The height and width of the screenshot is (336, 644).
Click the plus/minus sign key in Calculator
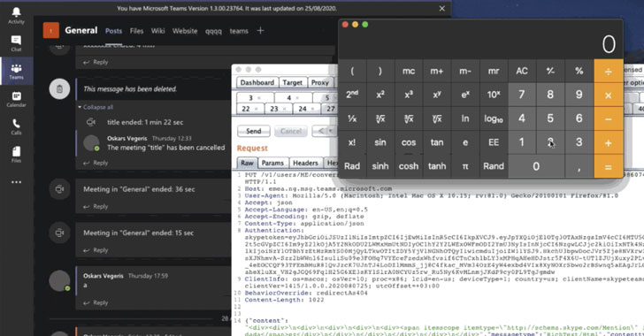[x=550, y=71]
